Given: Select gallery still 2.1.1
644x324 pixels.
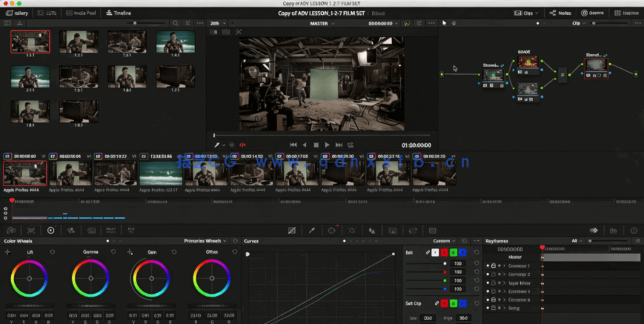Looking at the screenshot, I should (30, 77).
